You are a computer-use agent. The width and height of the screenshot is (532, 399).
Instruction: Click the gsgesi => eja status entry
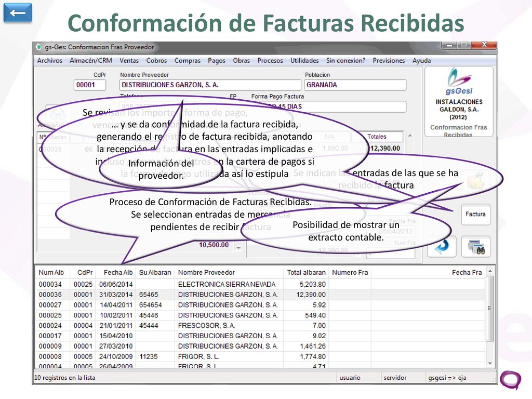tap(447, 378)
